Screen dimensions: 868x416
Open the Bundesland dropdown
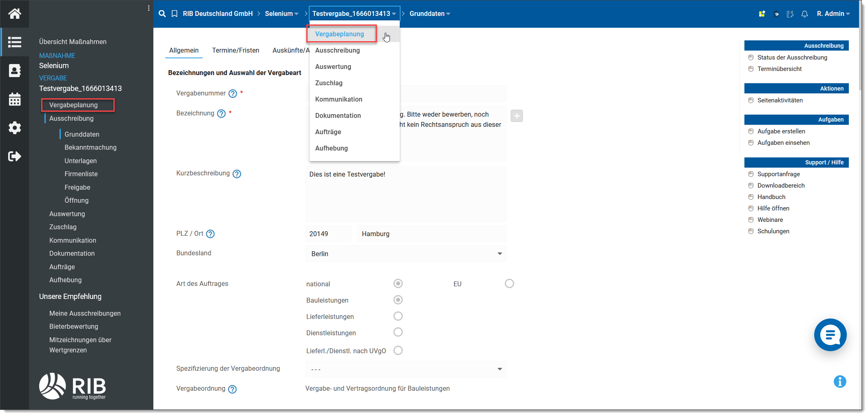(406, 254)
